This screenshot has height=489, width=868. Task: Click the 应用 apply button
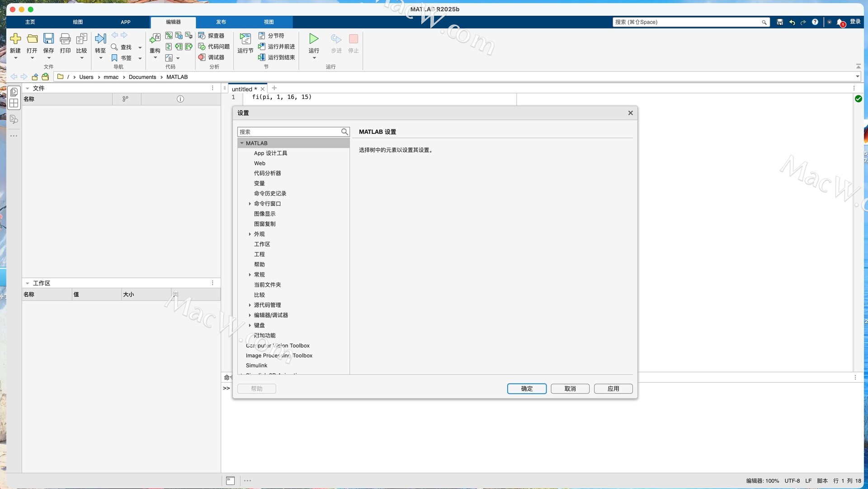click(x=613, y=389)
